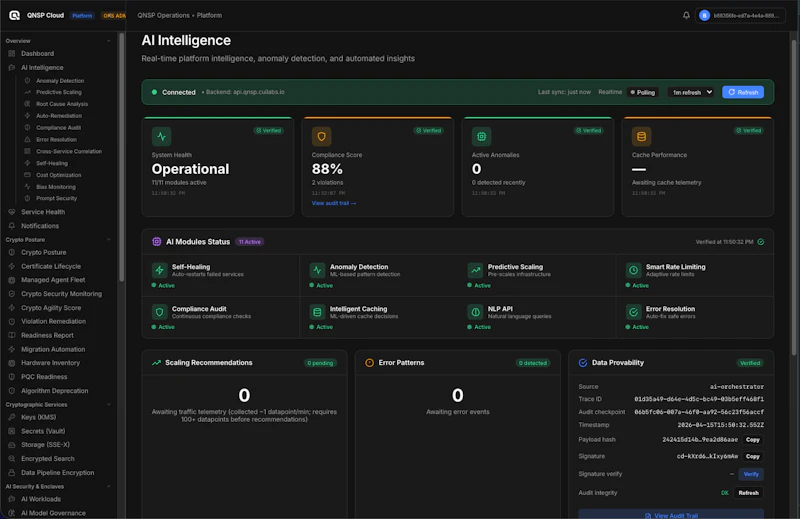Click the Error Resolution module check icon
Image resolution: width=800 pixels, height=519 pixels.
click(633, 312)
